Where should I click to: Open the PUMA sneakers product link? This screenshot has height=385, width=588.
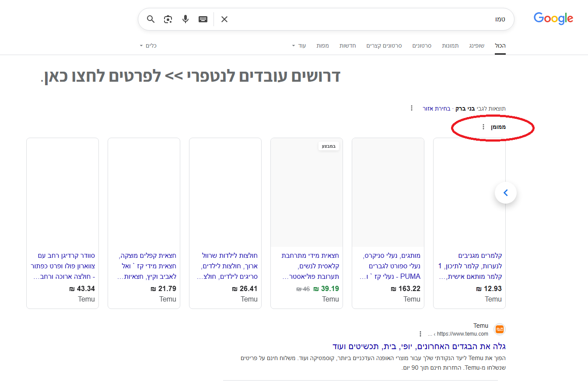coord(389,266)
